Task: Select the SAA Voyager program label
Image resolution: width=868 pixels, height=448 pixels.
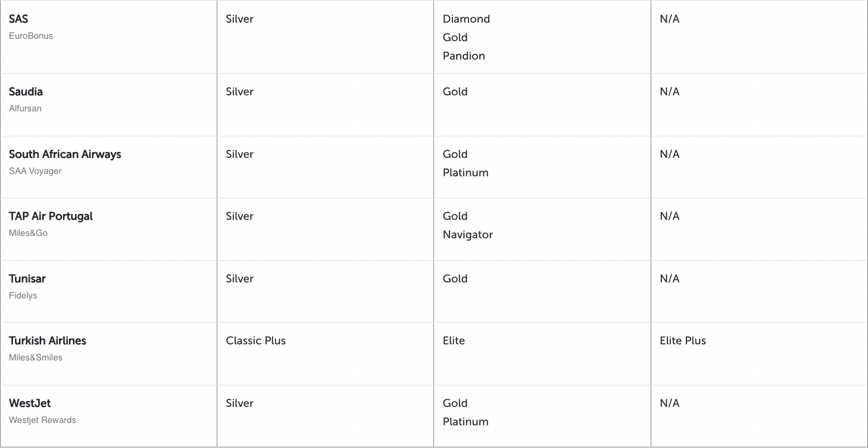Action: 35,171
